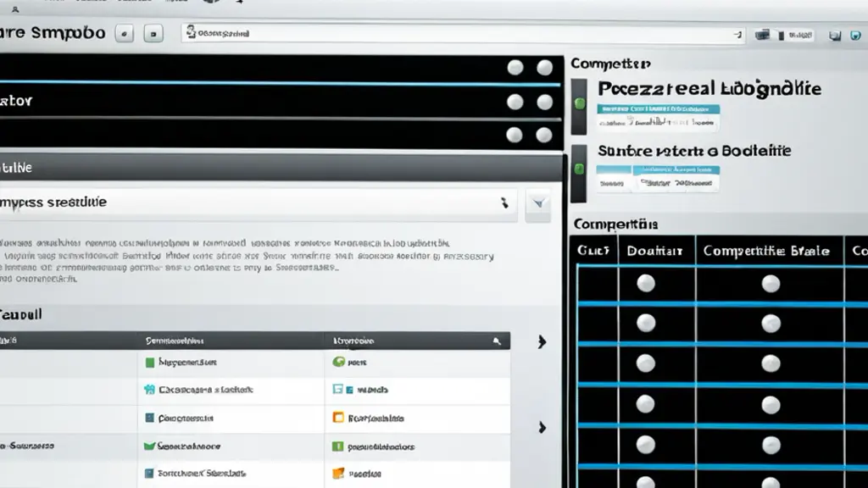
Task: Click the teal people icon in the list
Action: pyautogui.click(x=149, y=390)
